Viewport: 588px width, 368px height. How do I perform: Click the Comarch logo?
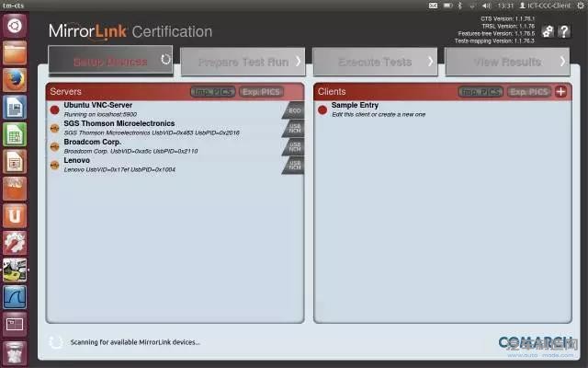pos(536,342)
